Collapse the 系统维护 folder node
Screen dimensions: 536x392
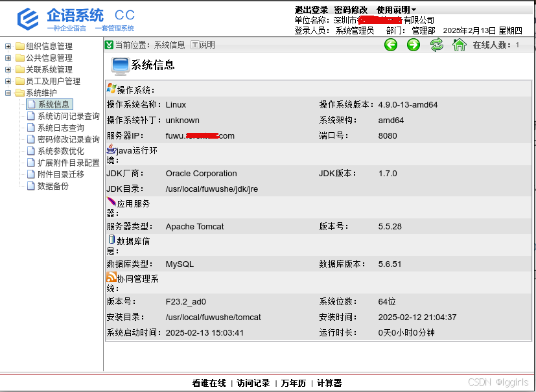pyautogui.click(x=8, y=93)
